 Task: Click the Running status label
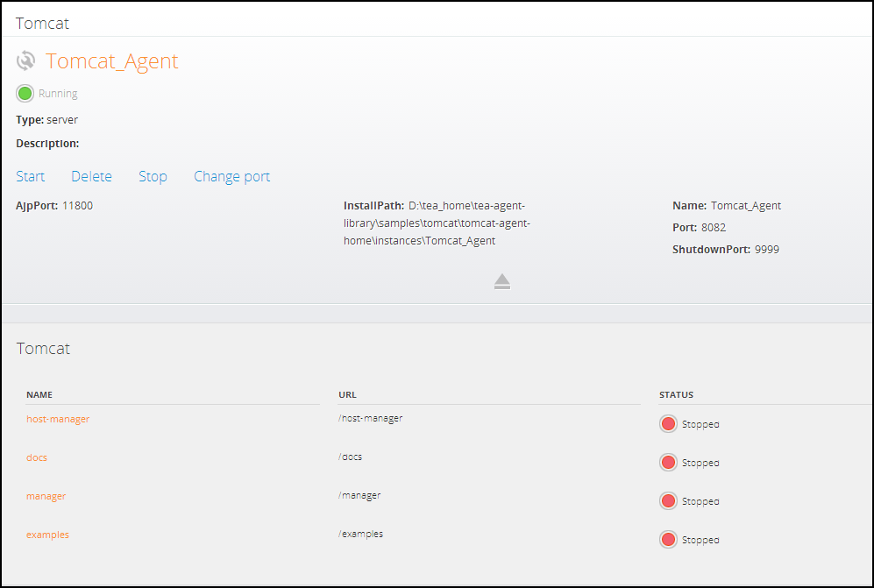(58, 94)
